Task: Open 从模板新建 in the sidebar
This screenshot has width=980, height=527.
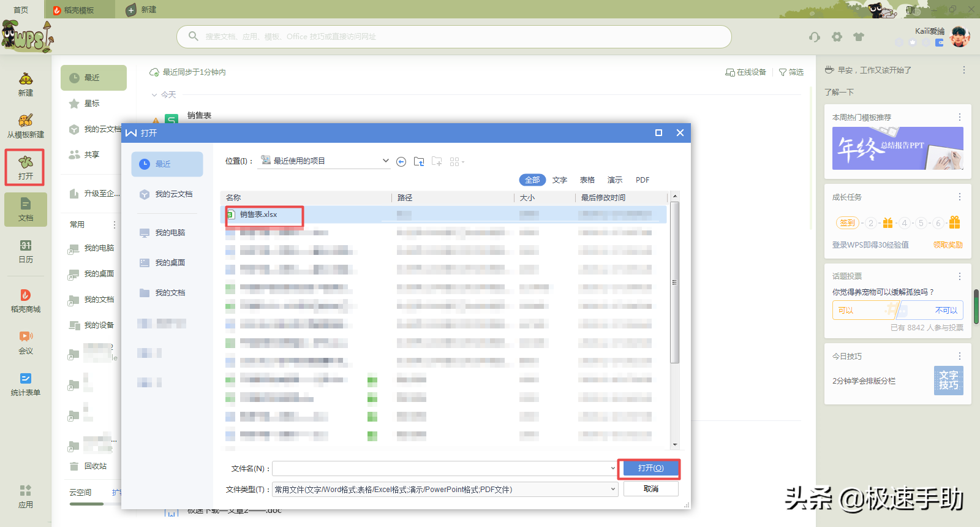Action: (x=26, y=126)
